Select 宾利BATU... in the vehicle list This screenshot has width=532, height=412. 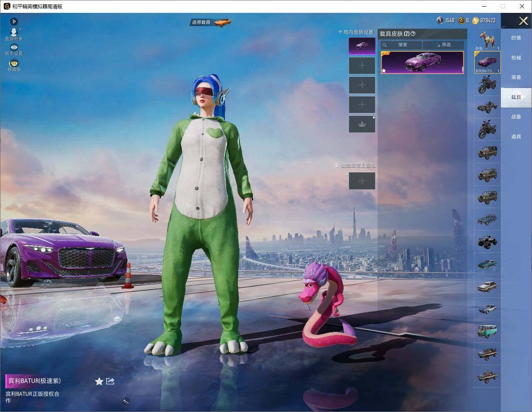pos(488,62)
